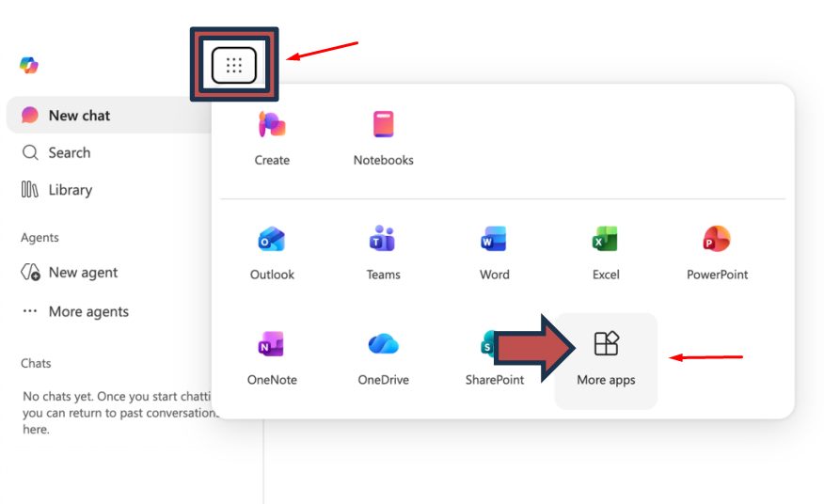
Task: Open the Library section
Action: click(71, 190)
